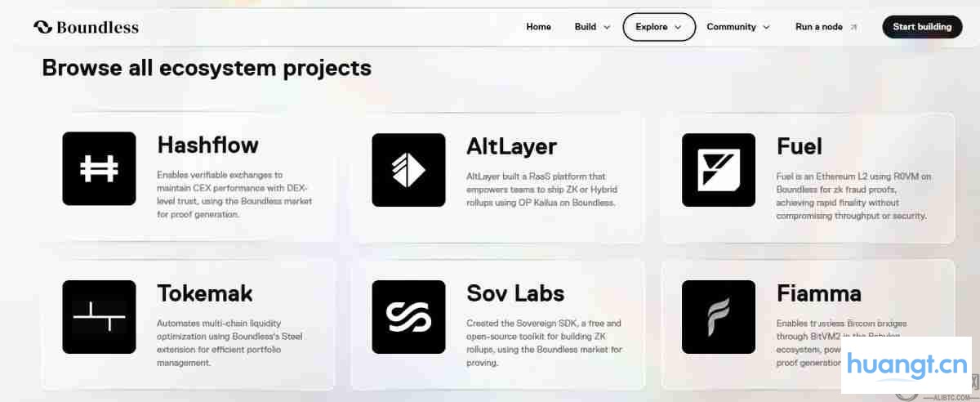Click the AltLayer project heading
Screen dimensions: 980x402
[511, 146]
